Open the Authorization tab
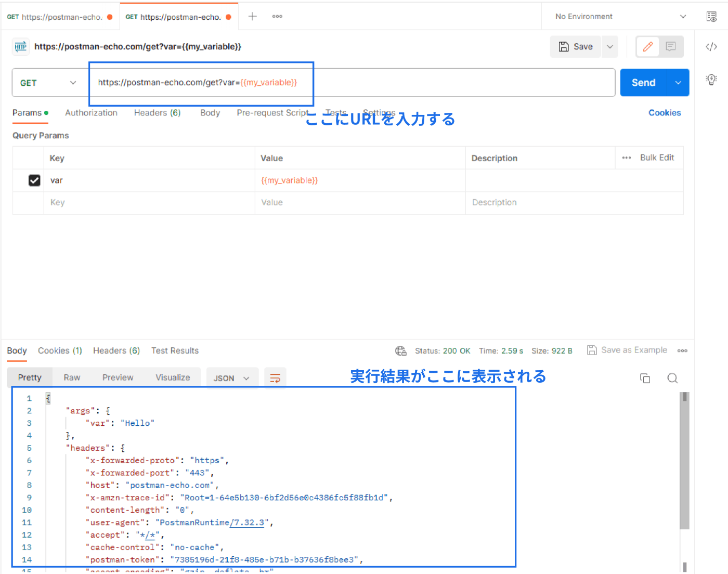 coord(91,113)
